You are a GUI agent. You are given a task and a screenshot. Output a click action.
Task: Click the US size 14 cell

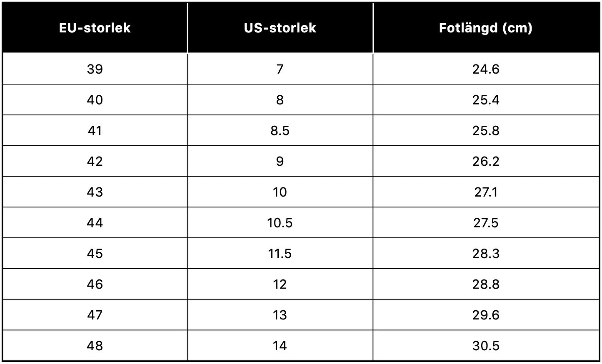(280, 346)
